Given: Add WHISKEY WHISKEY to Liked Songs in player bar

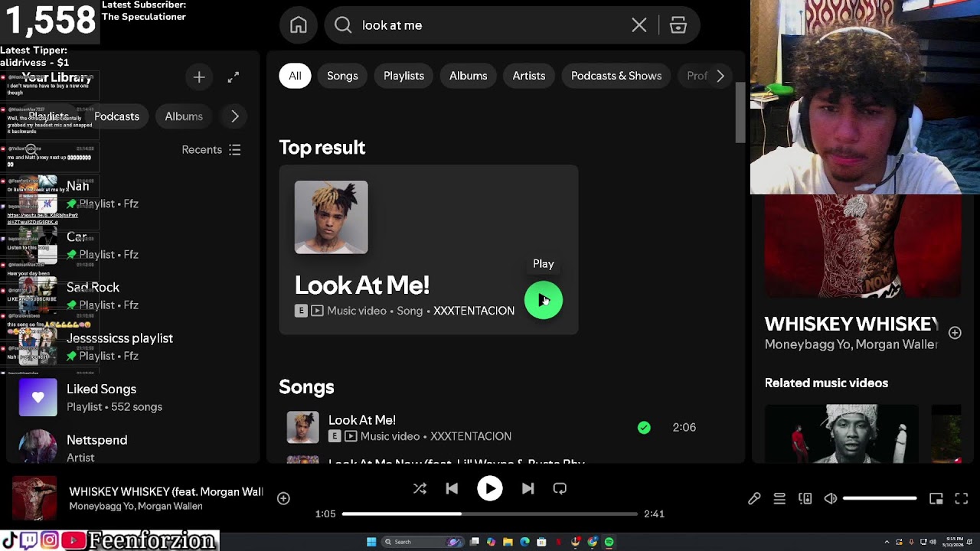Looking at the screenshot, I should 283,498.
